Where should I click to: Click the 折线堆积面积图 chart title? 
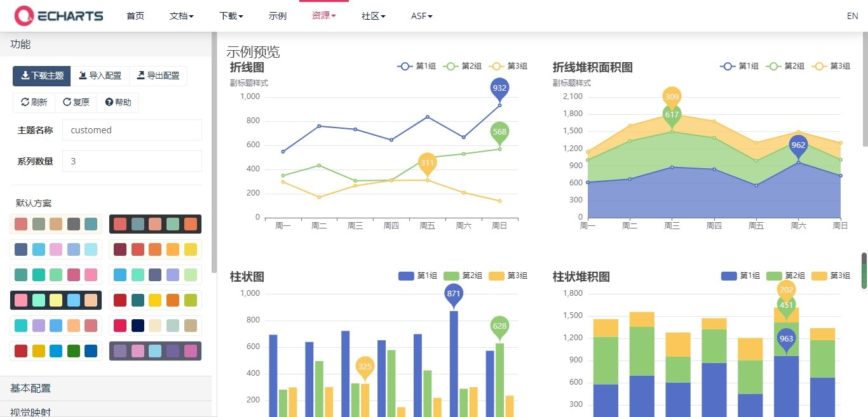point(593,67)
